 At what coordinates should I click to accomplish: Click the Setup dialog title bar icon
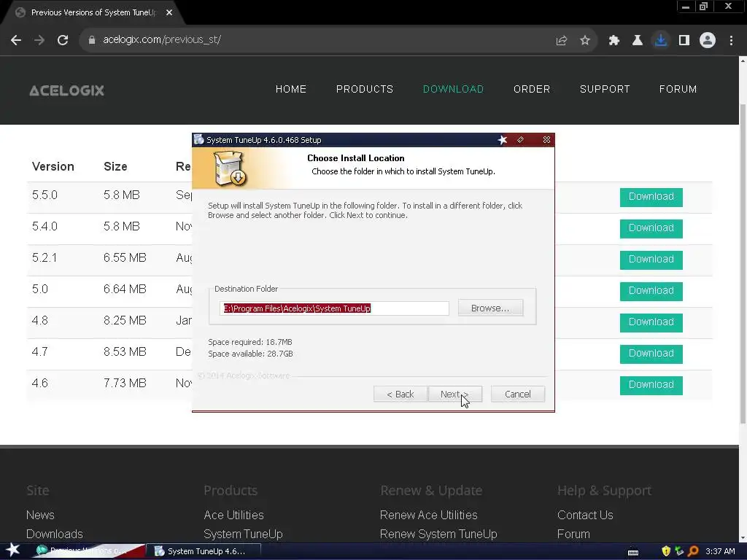click(199, 139)
